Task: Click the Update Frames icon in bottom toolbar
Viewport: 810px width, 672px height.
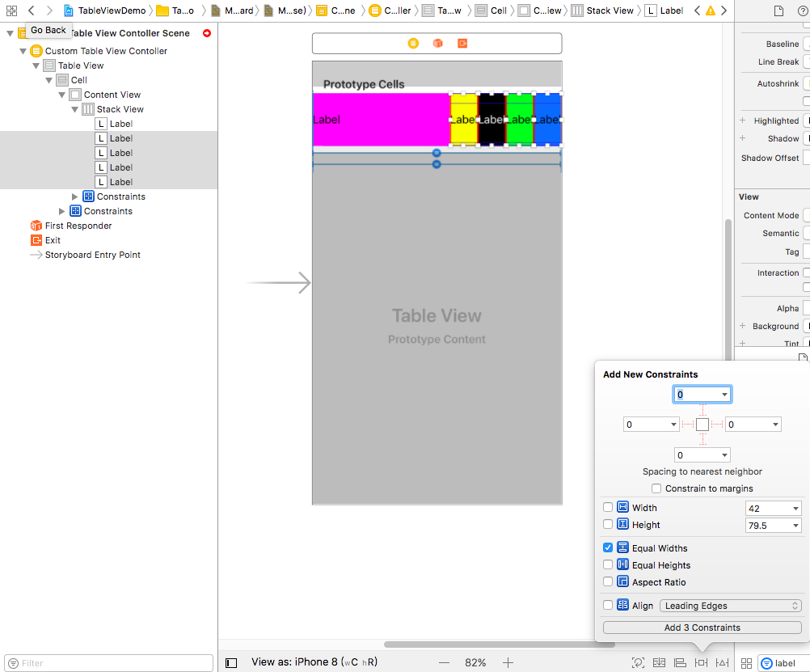Action: tap(638, 662)
